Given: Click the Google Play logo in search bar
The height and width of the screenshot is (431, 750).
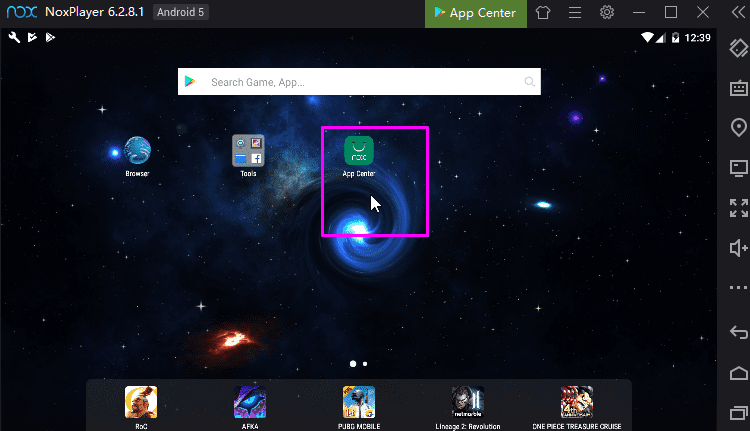Looking at the screenshot, I should pos(190,82).
